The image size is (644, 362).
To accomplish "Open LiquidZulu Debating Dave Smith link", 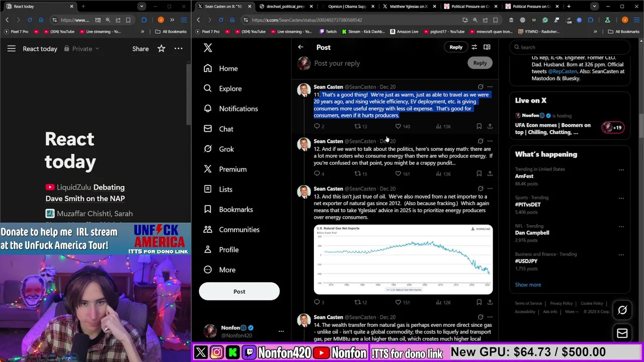I will pyautogui.click(x=85, y=193).
